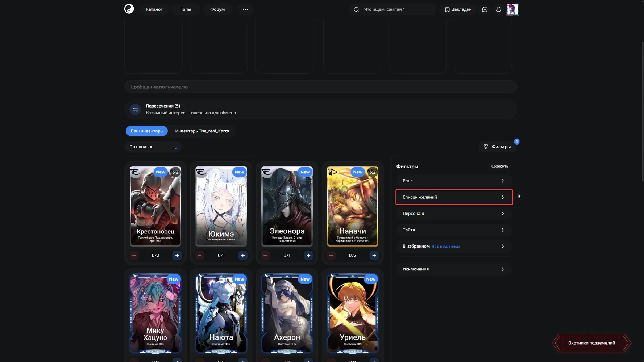Viewport: 644px width, 362px height.
Task: Decrease Наначи count with minus
Action: pos(331,256)
